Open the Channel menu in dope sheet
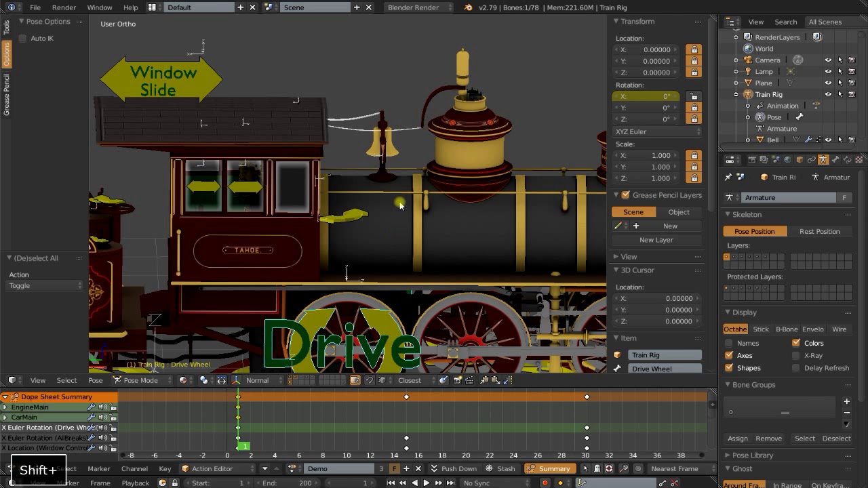 pyautogui.click(x=134, y=468)
